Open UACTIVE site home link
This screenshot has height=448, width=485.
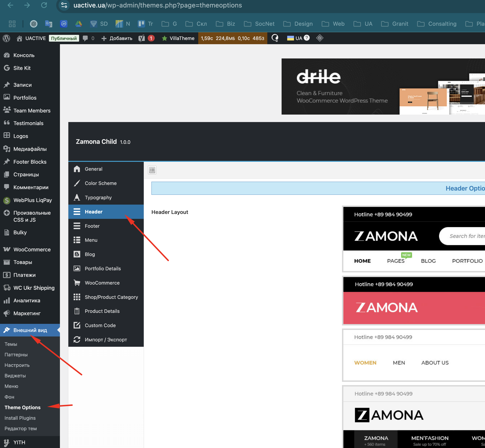(x=31, y=38)
